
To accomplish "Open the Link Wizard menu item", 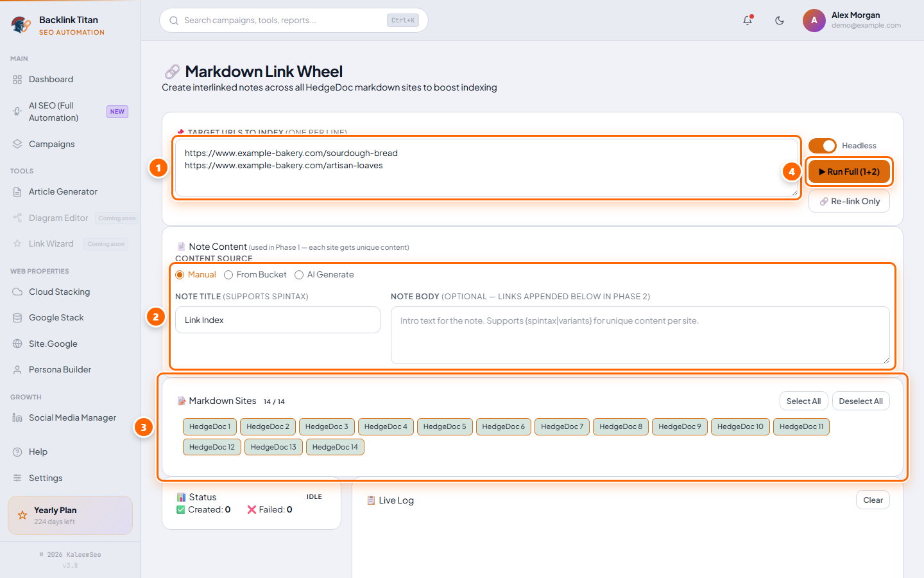I will click(70, 243).
